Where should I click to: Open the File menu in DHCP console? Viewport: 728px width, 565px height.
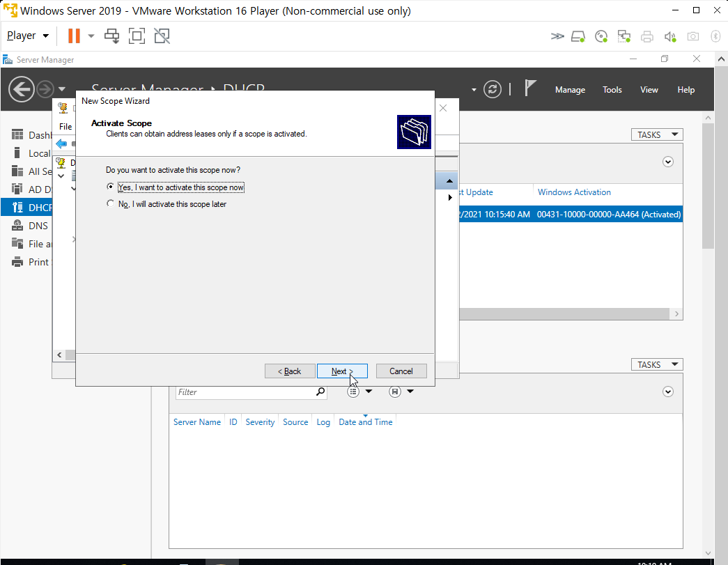pos(65,126)
